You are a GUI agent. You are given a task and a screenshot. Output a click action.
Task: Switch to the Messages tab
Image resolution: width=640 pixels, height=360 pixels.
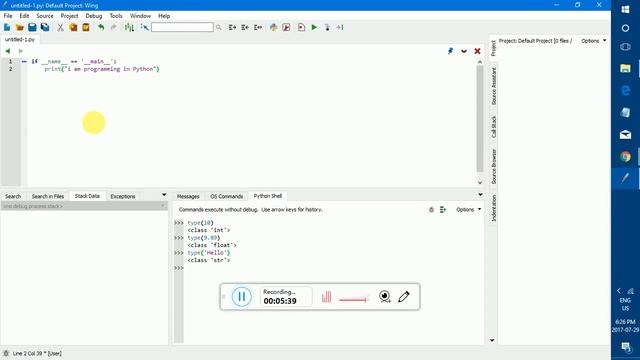point(188,196)
